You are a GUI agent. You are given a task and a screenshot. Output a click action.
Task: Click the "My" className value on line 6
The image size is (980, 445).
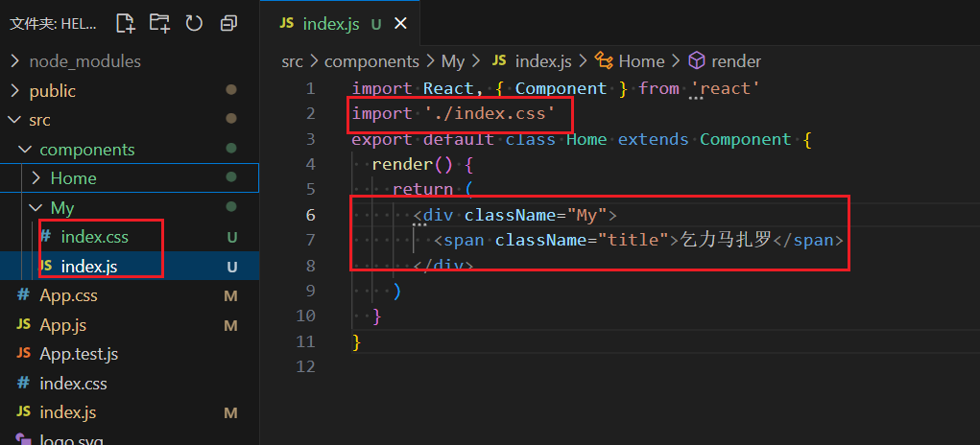click(586, 215)
